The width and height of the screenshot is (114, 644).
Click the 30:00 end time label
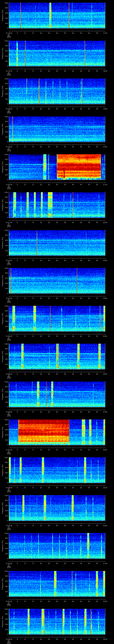(x=105, y=525)
